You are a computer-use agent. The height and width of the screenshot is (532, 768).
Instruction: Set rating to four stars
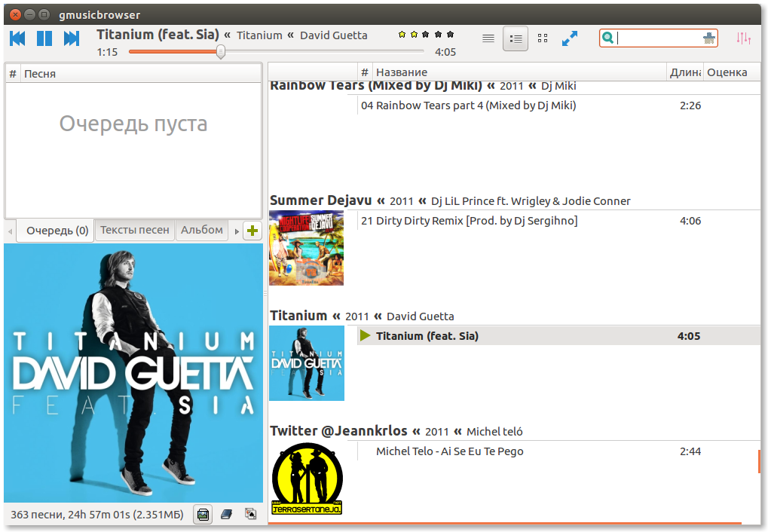(439, 35)
